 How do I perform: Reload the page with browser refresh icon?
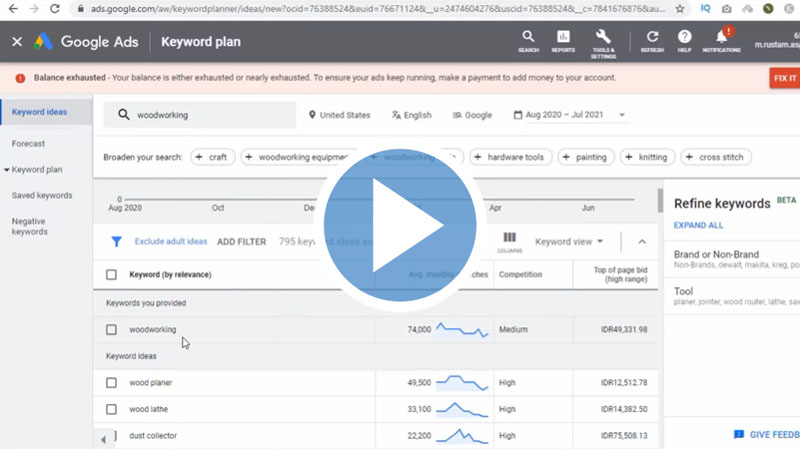pyautogui.click(x=55, y=9)
